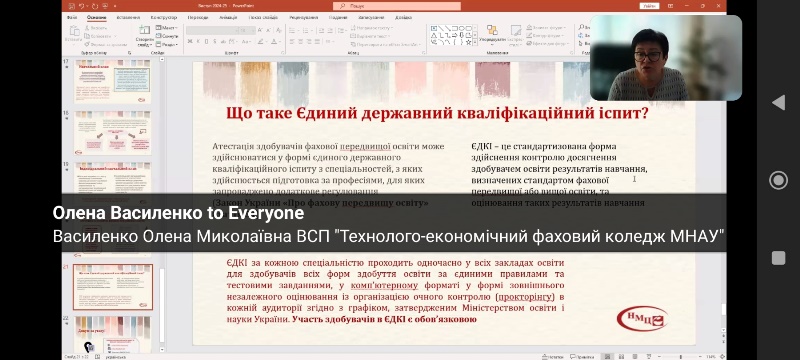Switch to the Анімація tab
This screenshot has width=800, height=360.
coord(228,17)
